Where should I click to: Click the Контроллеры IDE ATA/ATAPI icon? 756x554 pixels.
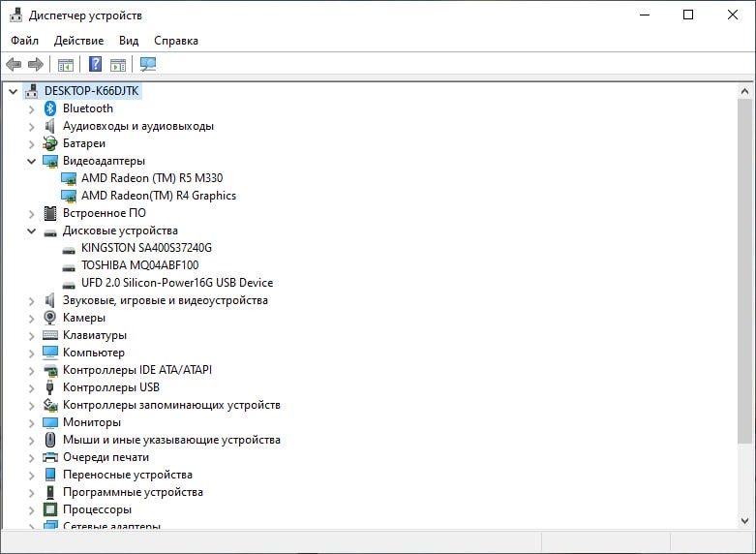[50, 370]
